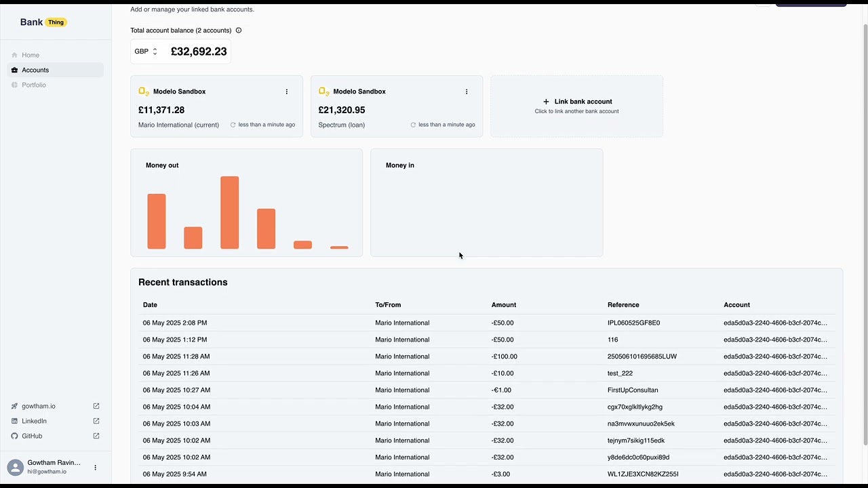Click the Accounts briefcase icon
Image resolution: width=868 pixels, height=488 pixels.
[x=14, y=70]
